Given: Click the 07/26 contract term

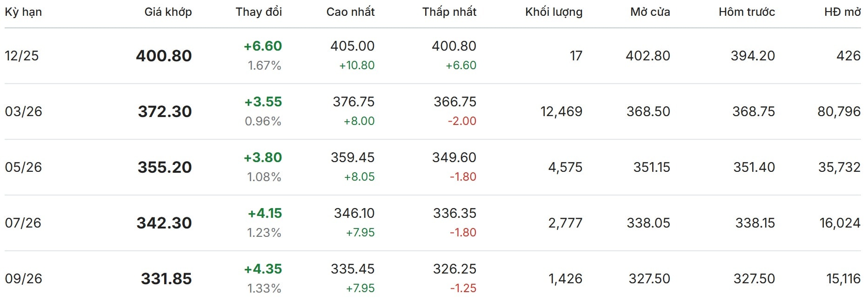Looking at the screenshot, I should coord(23,223).
